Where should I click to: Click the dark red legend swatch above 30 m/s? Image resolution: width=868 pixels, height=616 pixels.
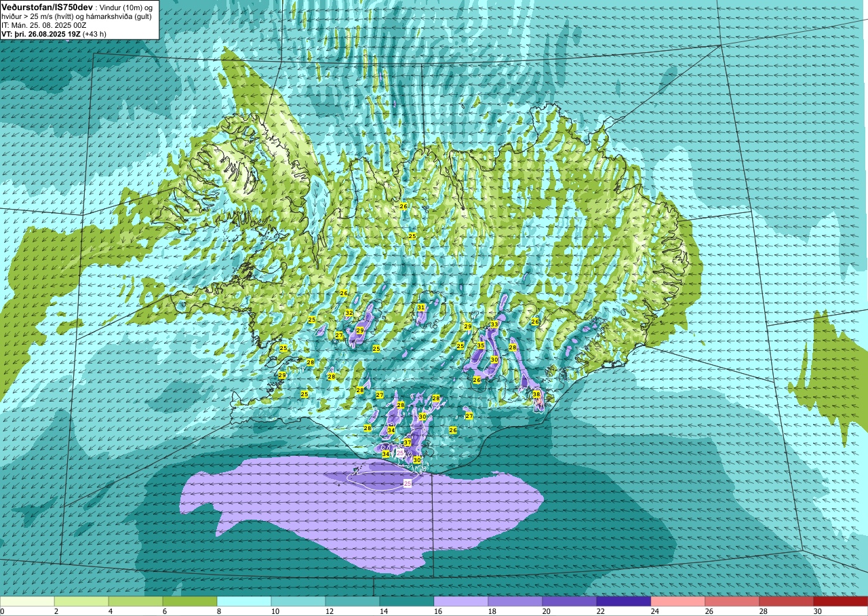pyautogui.click(x=841, y=601)
